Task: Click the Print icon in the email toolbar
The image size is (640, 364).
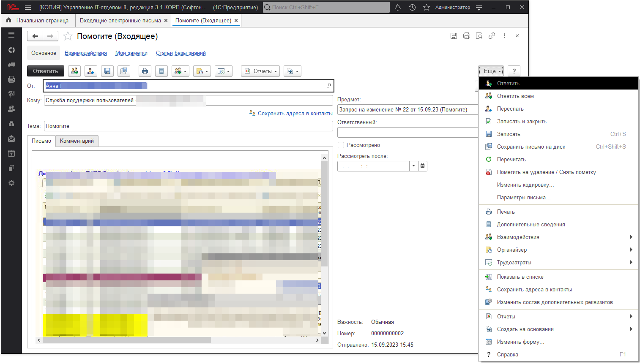Action: 145,71
